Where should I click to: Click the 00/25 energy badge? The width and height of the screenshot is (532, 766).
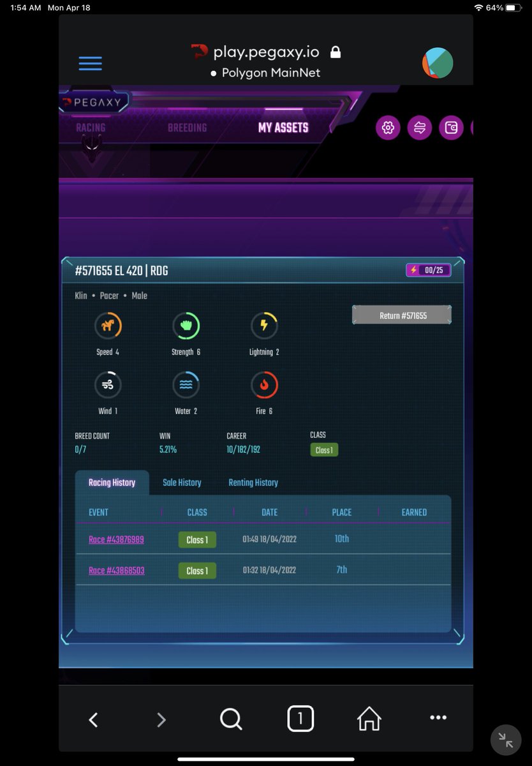429,270
